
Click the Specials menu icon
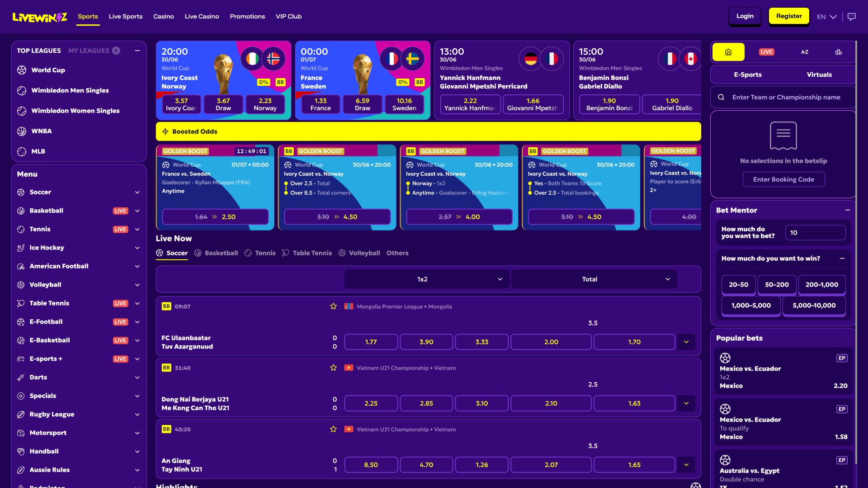(21, 396)
